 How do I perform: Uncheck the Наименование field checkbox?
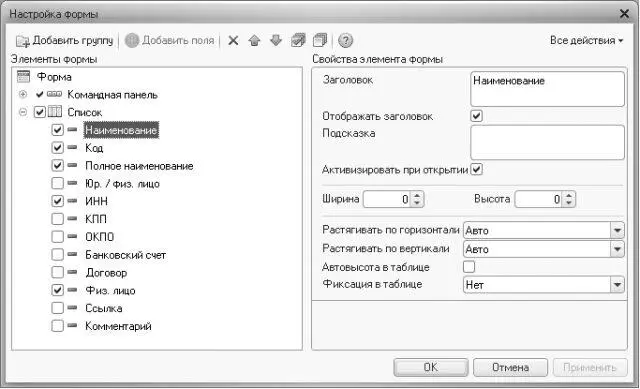(58, 130)
